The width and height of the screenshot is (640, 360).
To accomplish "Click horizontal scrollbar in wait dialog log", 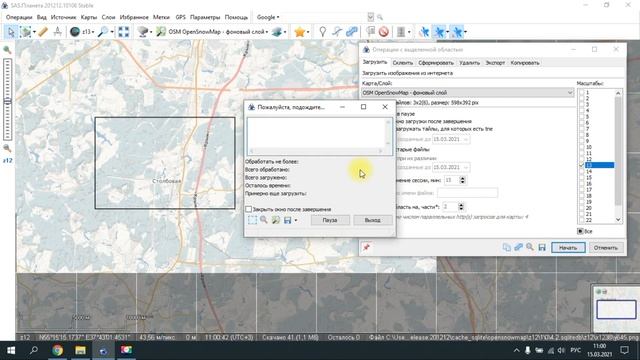I will coord(316,151).
